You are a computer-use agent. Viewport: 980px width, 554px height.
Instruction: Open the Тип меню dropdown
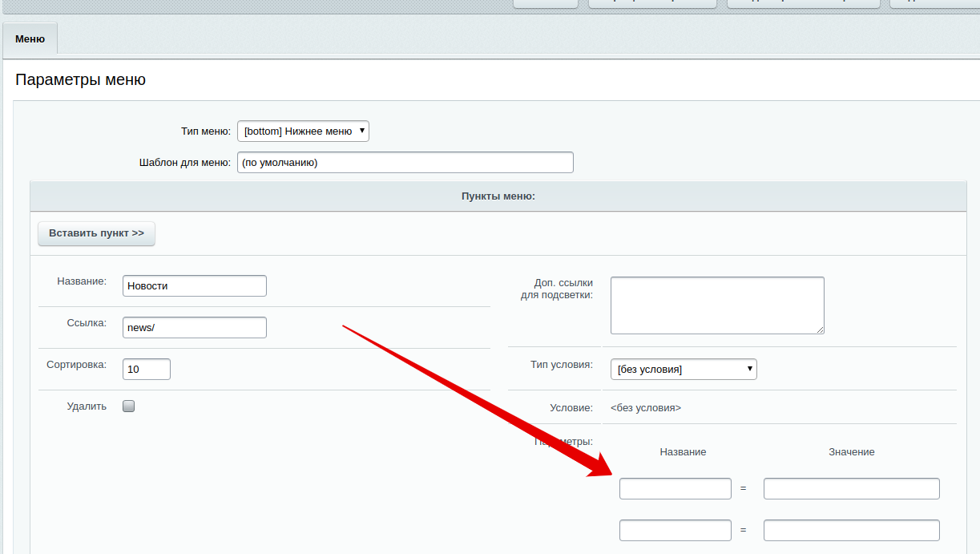point(303,131)
